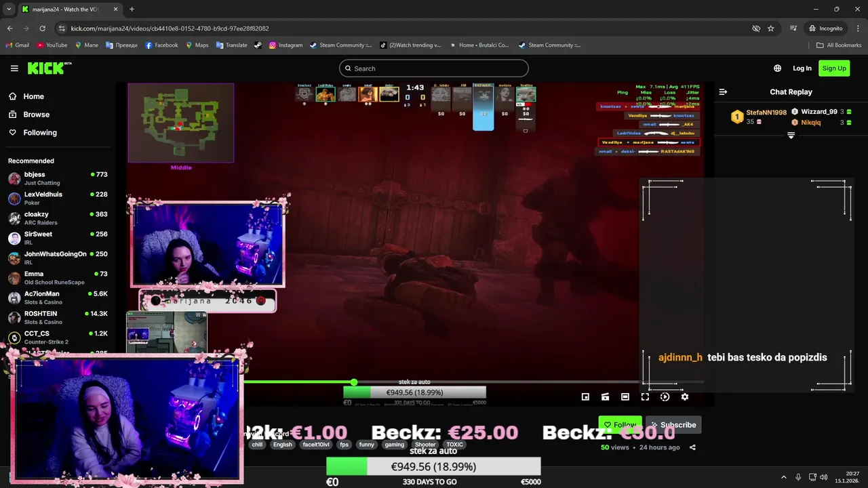Expand the tab search dropdown arrow
868x488 pixels.
pos(9,9)
